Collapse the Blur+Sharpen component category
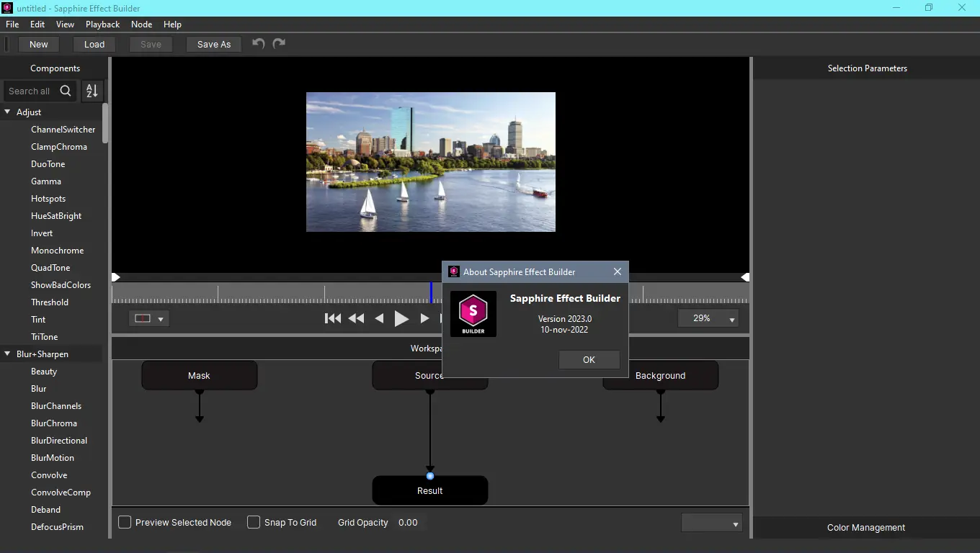Image resolution: width=980 pixels, height=553 pixels. point(8,354)
